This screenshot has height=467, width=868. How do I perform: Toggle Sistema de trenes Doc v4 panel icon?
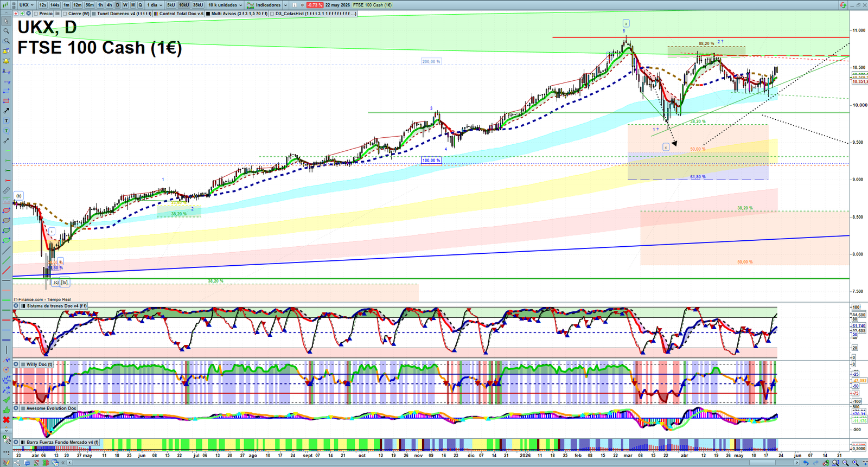point(23,306)
